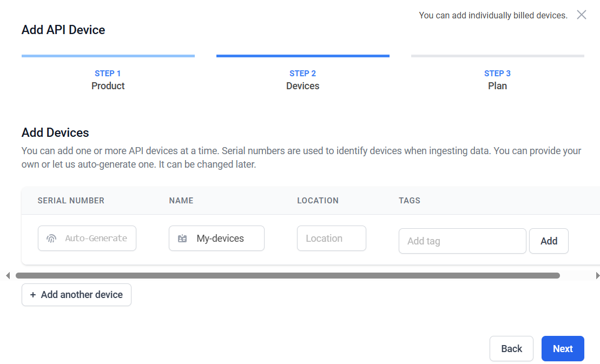Image resolution: width=600 pixels, height=364 pixels.
Task: Proceed with the Next button
Action: click(x=563, y=349)
